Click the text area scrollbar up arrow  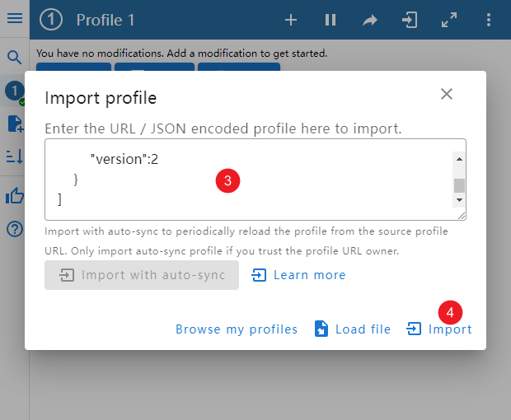459,159
